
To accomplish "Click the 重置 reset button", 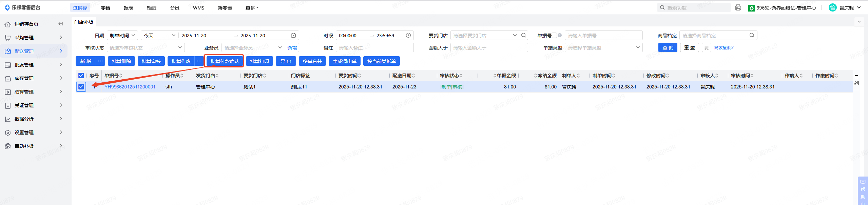I will click(x=690, y=48).
